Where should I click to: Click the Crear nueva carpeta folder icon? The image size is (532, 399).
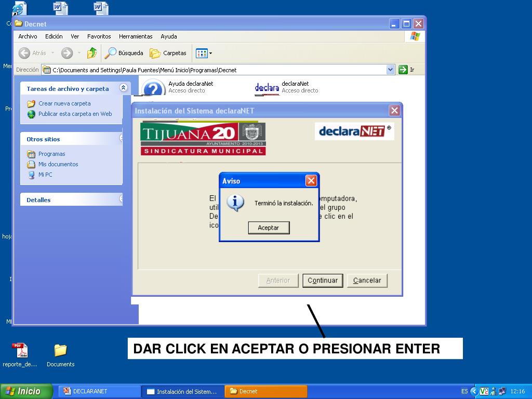pyautogui.click(x=31, y=103)
